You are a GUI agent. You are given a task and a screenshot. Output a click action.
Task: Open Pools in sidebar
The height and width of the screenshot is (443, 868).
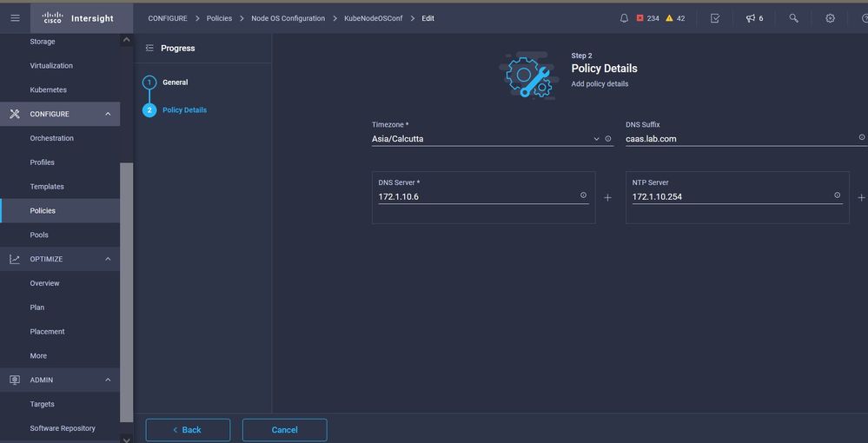[x=39, y=235]
